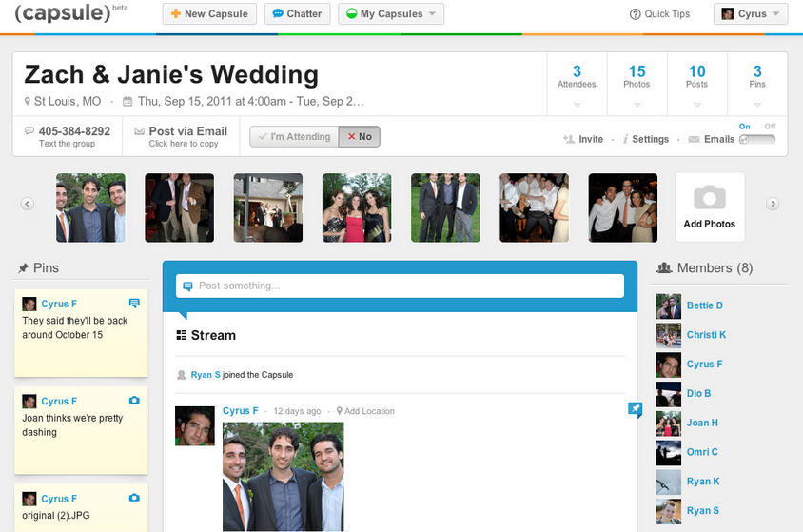This screenshot has width=803, height=532.
Task: Click the St Louis, MO location
Action: pyautogui.click(x=68, y=102)
